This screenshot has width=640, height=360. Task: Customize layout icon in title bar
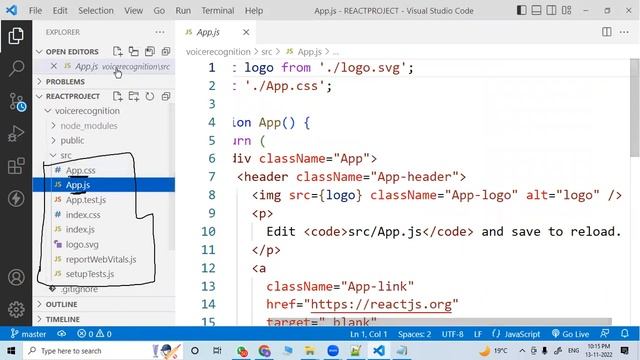click(x=567, y=10)
